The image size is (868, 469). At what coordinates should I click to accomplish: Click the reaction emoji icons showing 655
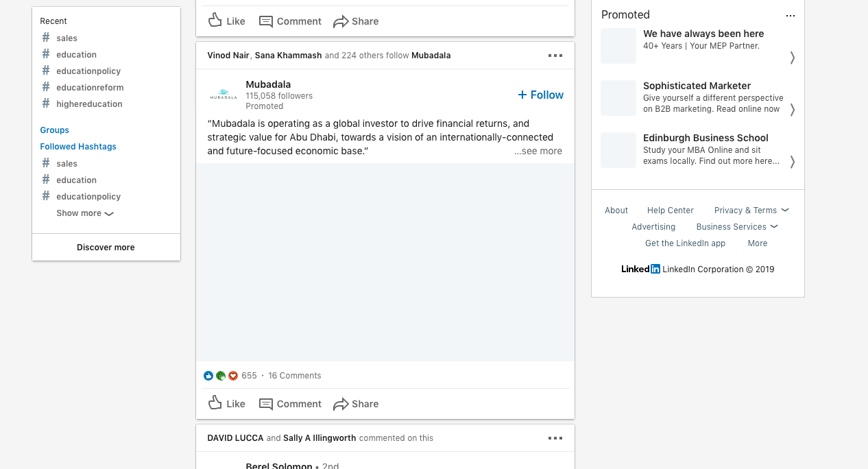(x=221, y=376)
